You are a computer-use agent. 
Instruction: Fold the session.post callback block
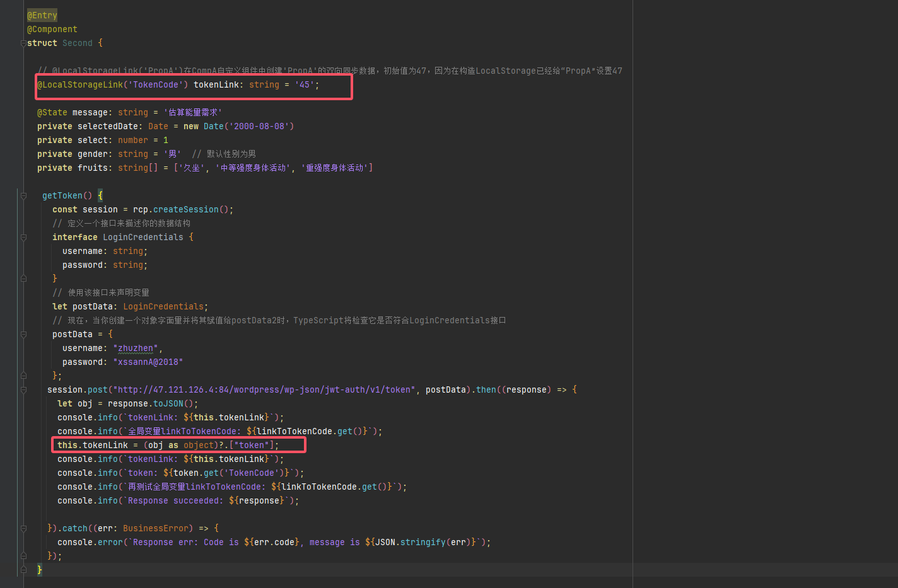[23, 389]
